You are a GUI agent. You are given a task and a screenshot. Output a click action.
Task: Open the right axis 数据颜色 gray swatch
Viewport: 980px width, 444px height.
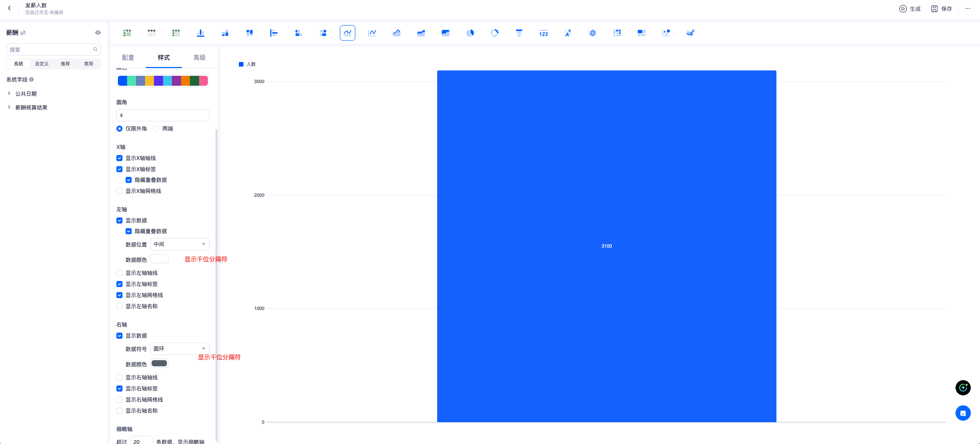coord(159,364)
